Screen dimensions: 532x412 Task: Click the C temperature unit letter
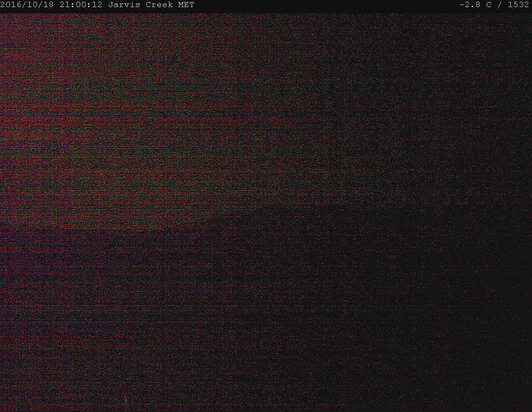coord(489,5)
